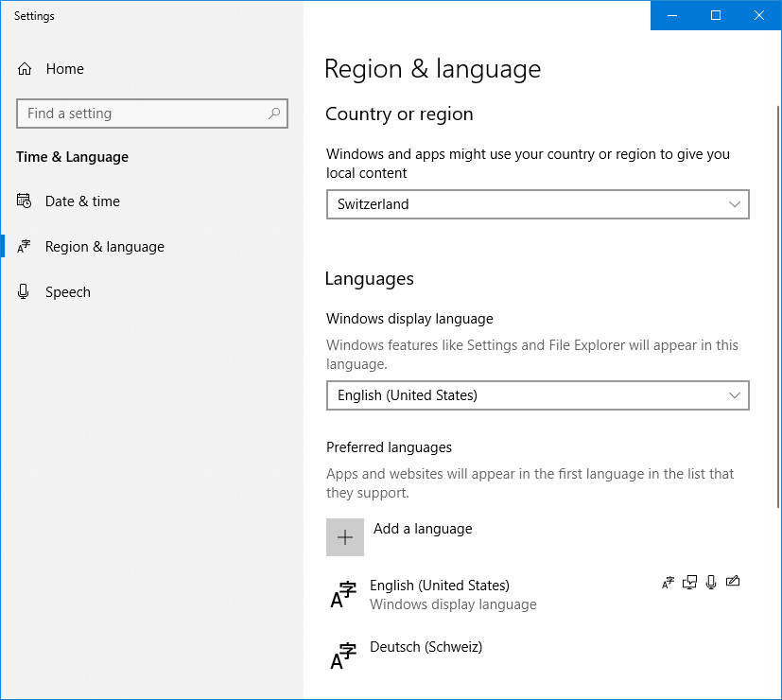The width and height of the screenshot is (782, 700).
Task: Click the handwriting feature icon for English
Action: click(x=732, y=583)
